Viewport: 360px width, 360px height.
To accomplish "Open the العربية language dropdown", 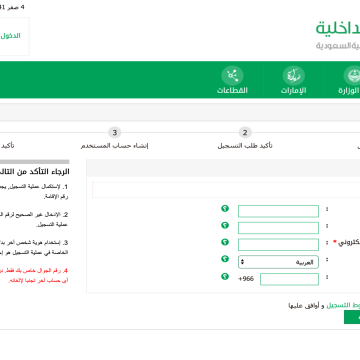I will pyautogui.click(x=278, y=262).
